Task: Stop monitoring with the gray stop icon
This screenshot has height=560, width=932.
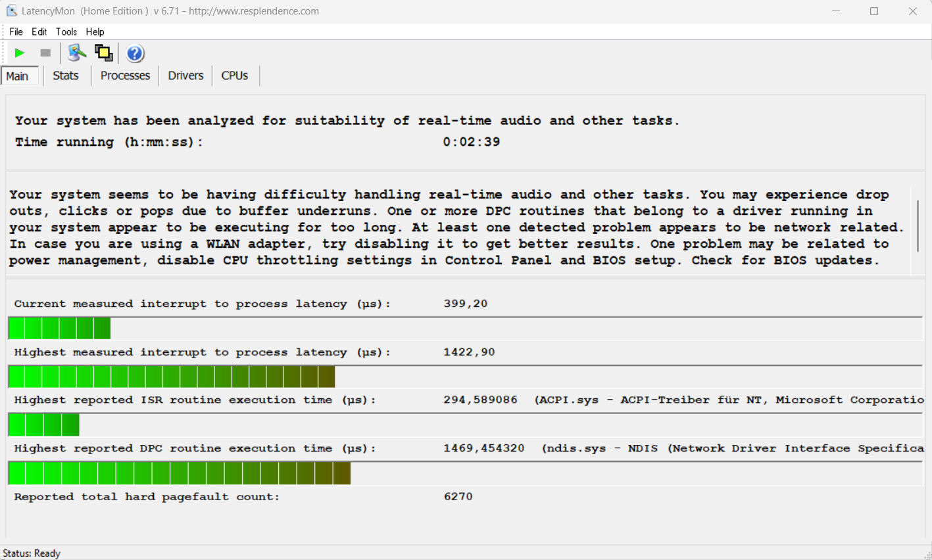Action: [x=45, y=53]
